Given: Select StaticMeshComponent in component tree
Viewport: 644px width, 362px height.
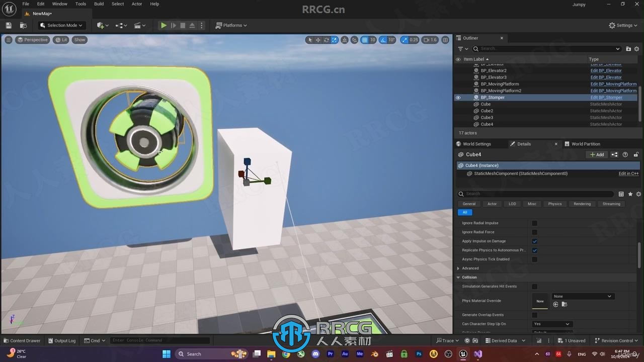Looking at the screenshot, I should (520, 173).
